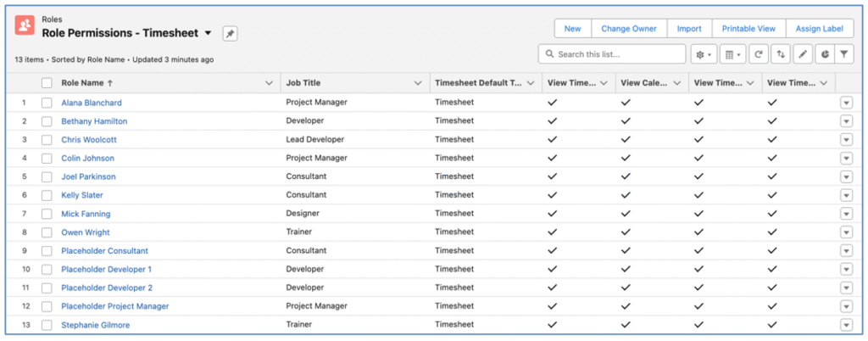
Task: Sort by Job Title column header
Action: (303, 83)
